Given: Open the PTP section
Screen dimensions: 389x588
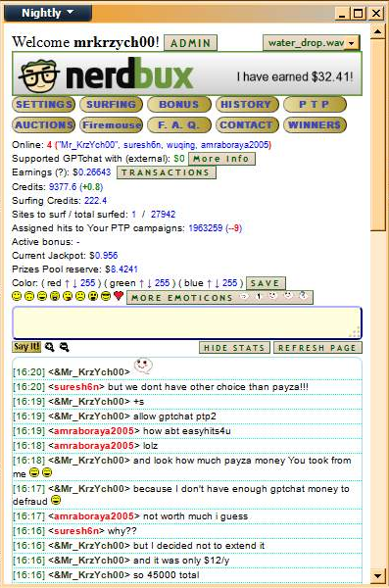Looking at the screenshot, I should tap(315, 104).
